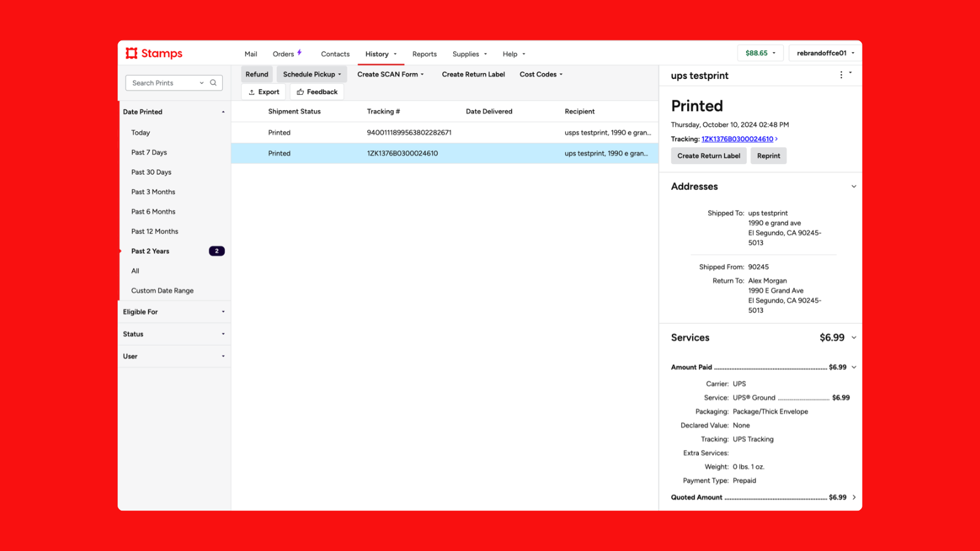This screenshot has width=980, height=551.
Task: Open the Schedule Pickup dropdown
Action: 312,74
